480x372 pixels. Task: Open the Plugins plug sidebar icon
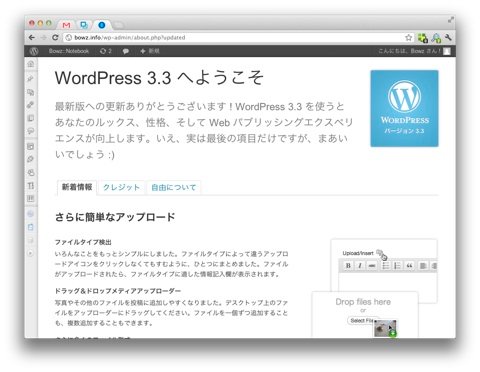(x=31, y=159)
